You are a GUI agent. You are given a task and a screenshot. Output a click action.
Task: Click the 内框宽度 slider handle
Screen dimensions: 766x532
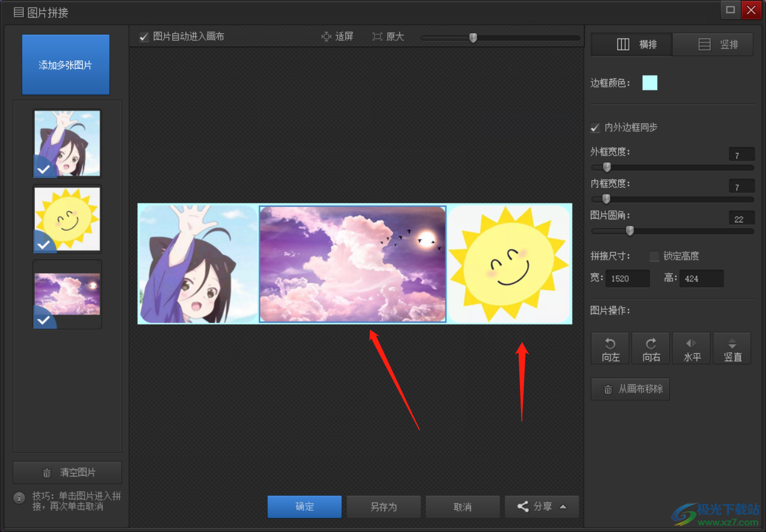point(606,199)
